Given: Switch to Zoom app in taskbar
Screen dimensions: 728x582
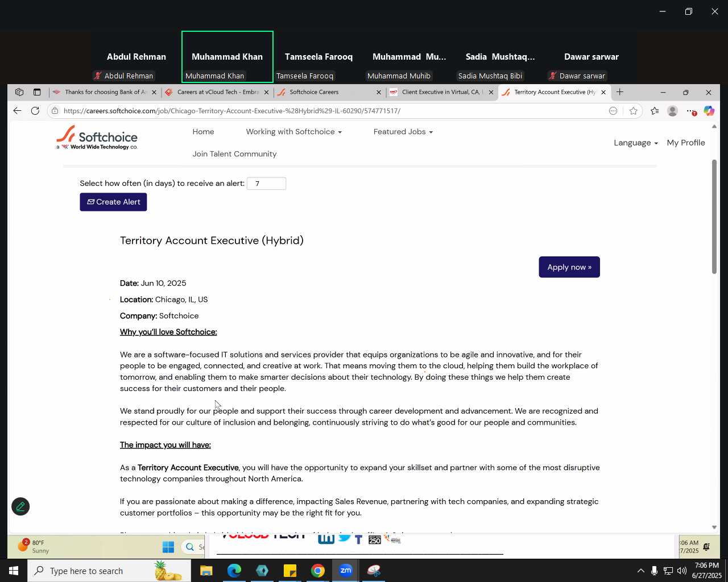Looking at the screenshot, I should 346,571.
